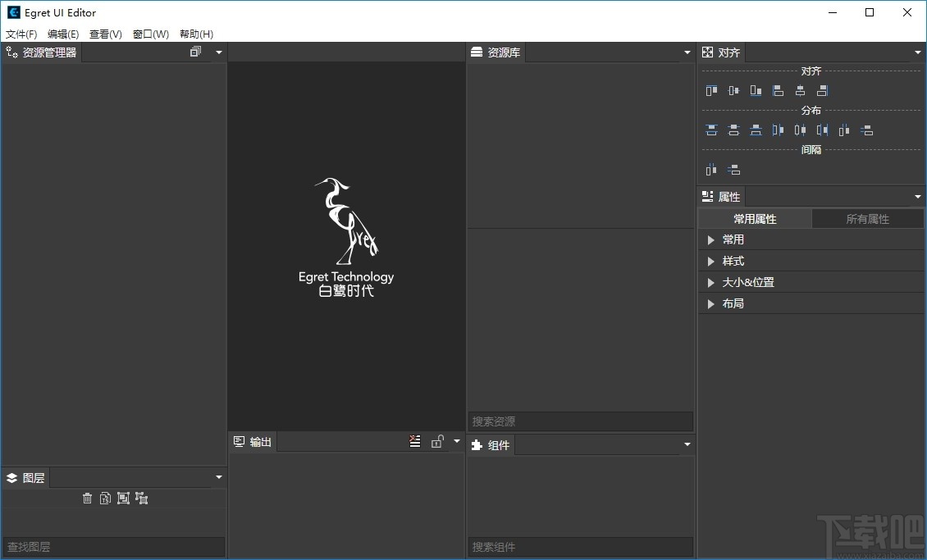Open the 资源库 panel dropdown menu

pos(687,52)
